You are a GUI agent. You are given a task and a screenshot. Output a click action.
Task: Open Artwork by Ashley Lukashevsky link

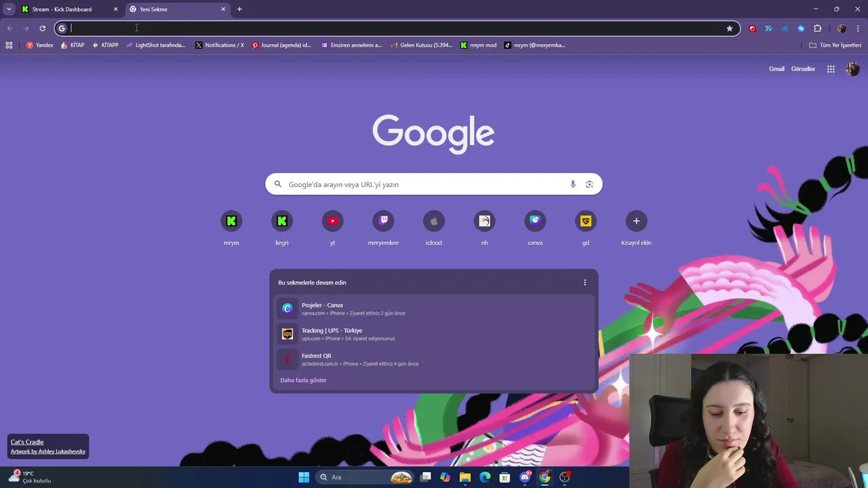[x=48, y=451]
